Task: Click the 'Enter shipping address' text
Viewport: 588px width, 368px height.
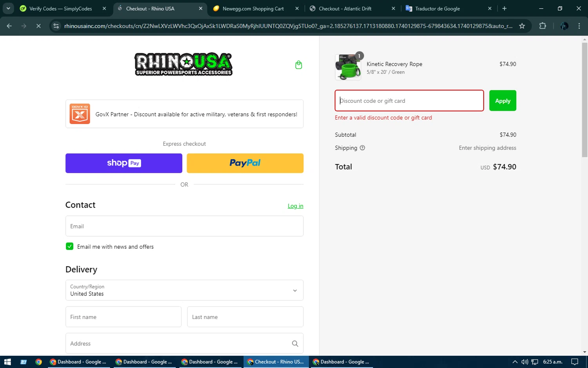Action: [x=488, y=148]
